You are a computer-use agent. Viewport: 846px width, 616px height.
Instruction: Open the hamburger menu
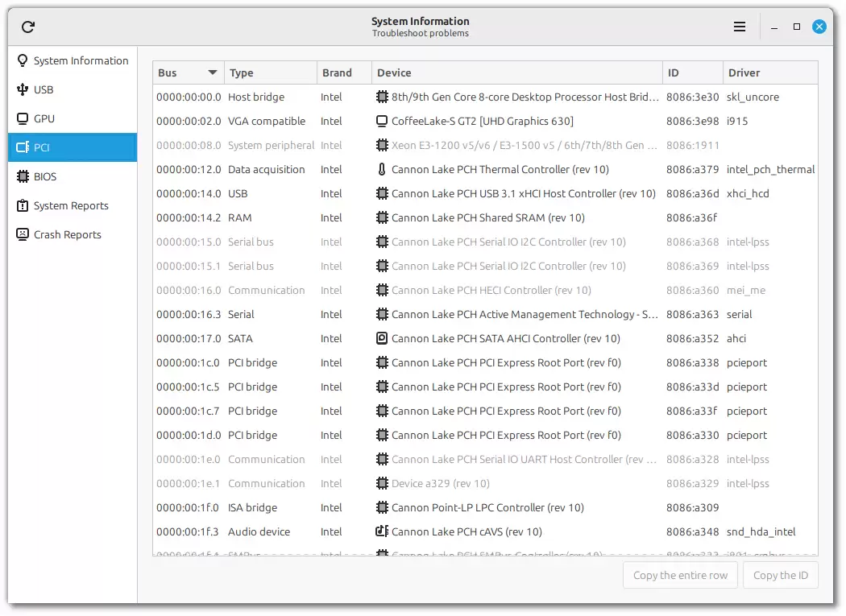pyautogui.click(x=740, y=27)
